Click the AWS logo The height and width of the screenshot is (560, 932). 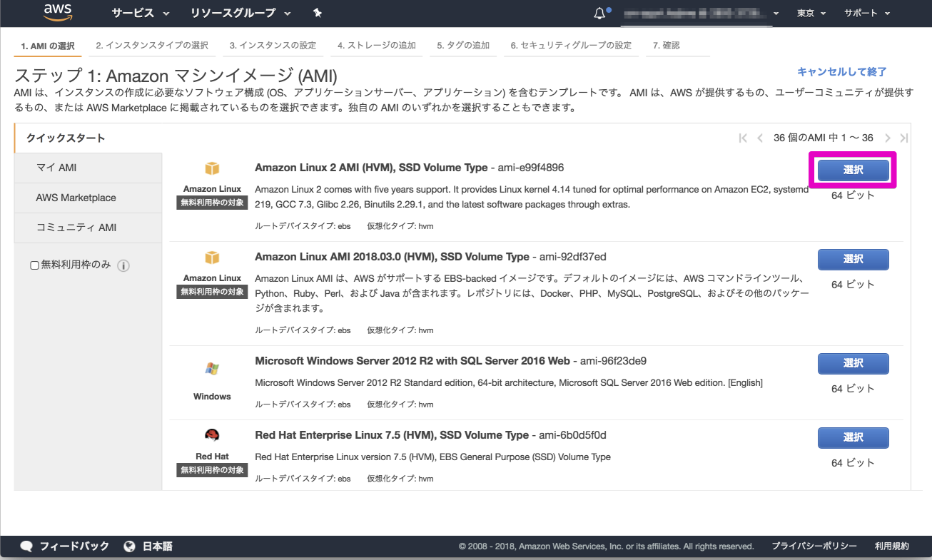(x=59, y=12)
